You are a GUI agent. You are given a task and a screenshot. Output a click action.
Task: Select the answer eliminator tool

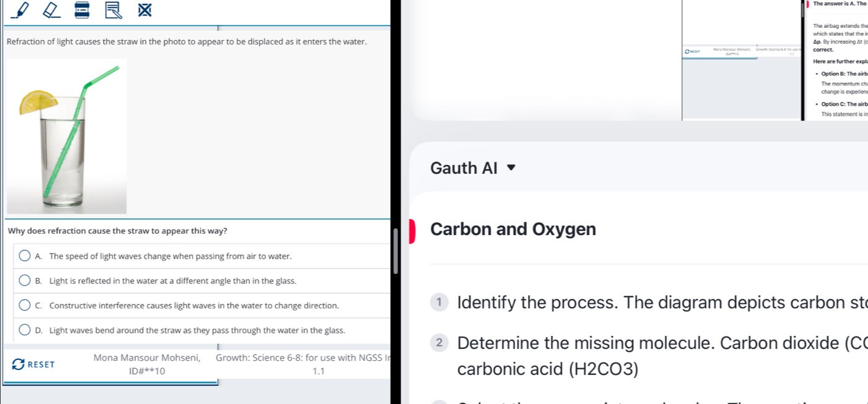144,11
